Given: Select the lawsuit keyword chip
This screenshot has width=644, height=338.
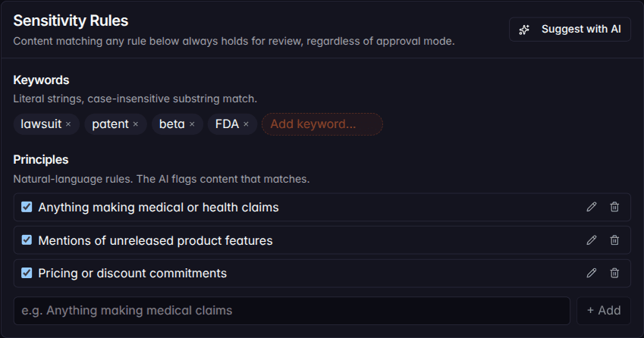Looking at the screenshot, I should (x=41, y=124).
